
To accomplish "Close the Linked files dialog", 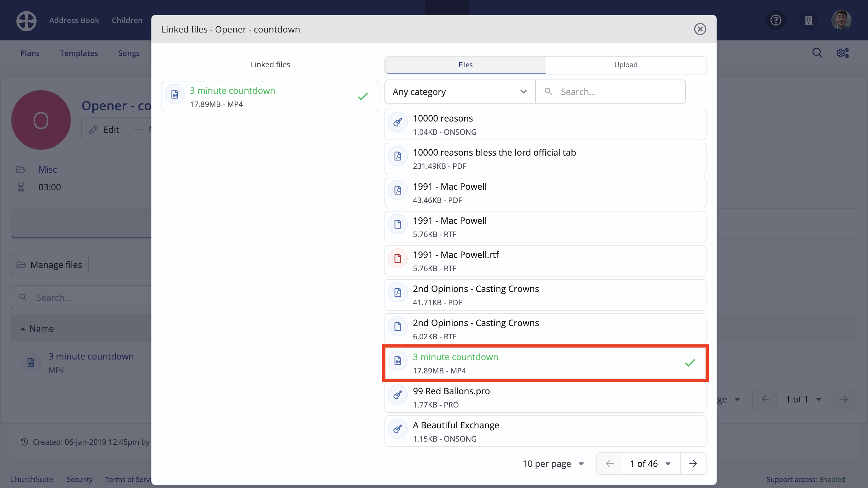I will (x=700, y=29).
